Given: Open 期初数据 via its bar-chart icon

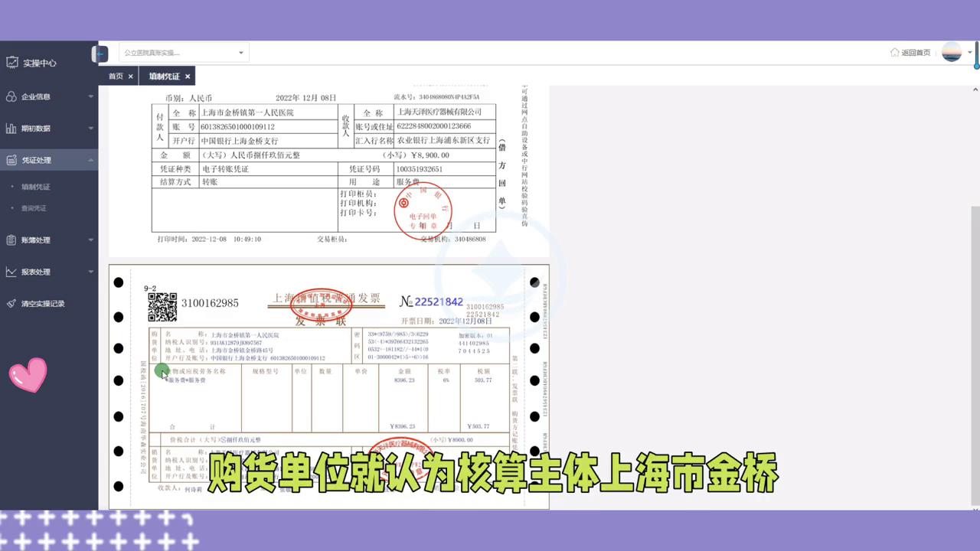Looking at the screenshot, I should pyautogui.click(x=13, y=129).
